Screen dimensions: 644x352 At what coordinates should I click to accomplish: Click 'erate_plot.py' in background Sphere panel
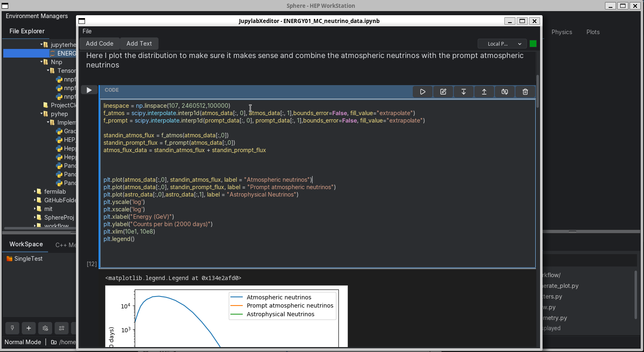click(x=561, y=286)
